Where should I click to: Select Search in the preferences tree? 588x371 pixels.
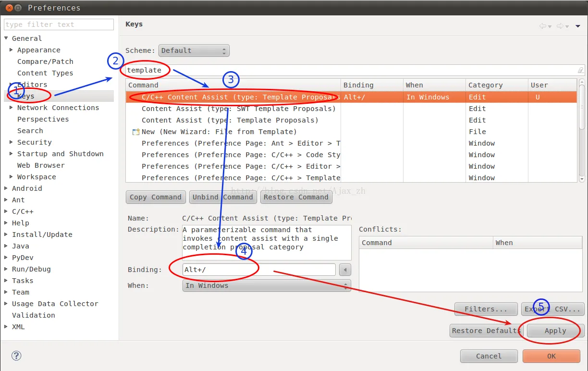coord(30,131)
